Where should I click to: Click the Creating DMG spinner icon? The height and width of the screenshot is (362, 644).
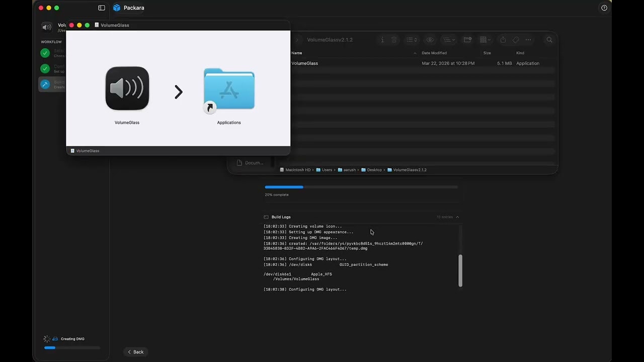pyautogui.click(x=47, y=339)
